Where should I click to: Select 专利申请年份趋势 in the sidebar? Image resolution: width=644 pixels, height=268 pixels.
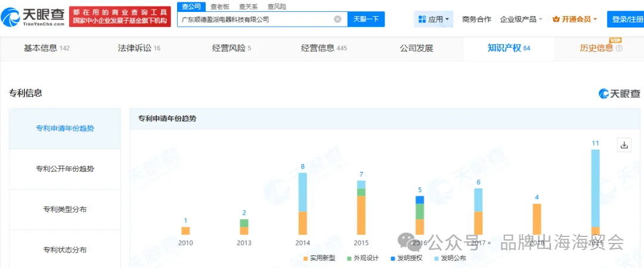[65, 128]
